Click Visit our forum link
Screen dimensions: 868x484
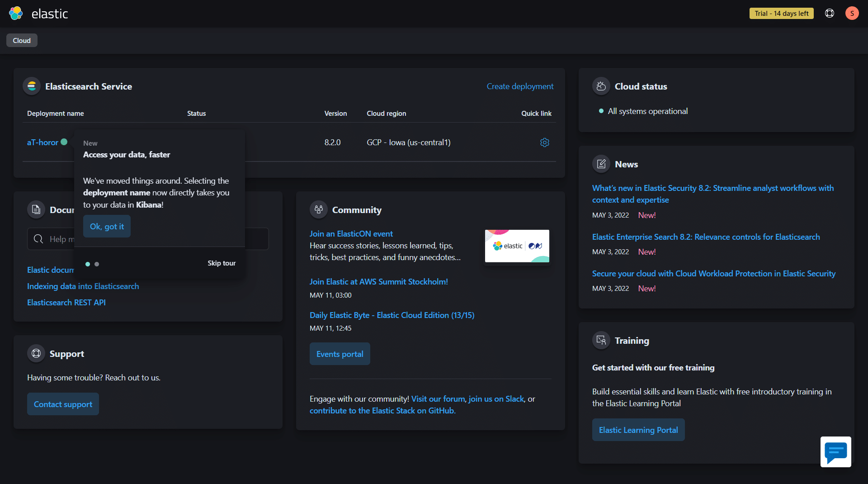coord(438,399)
